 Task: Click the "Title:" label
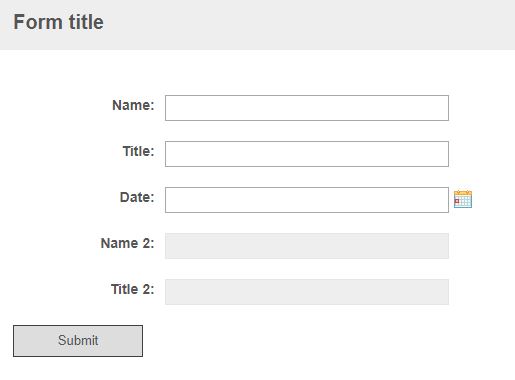(x=138, y=151)
